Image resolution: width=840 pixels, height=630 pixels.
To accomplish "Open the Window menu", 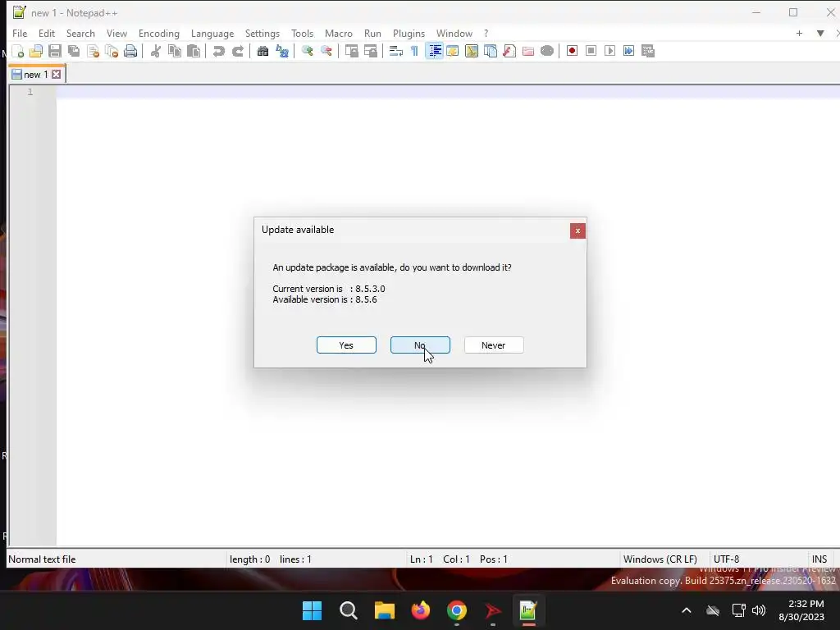I will [454, 33].
